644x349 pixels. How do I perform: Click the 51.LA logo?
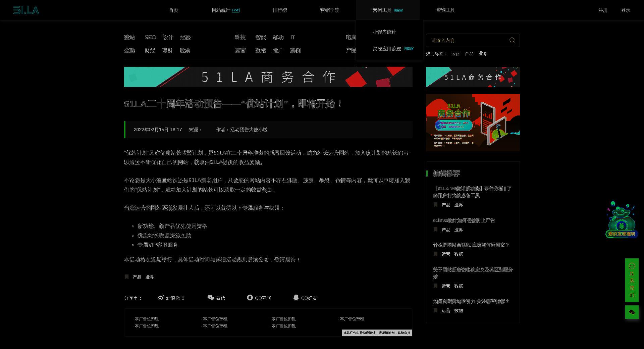[26, 10]
